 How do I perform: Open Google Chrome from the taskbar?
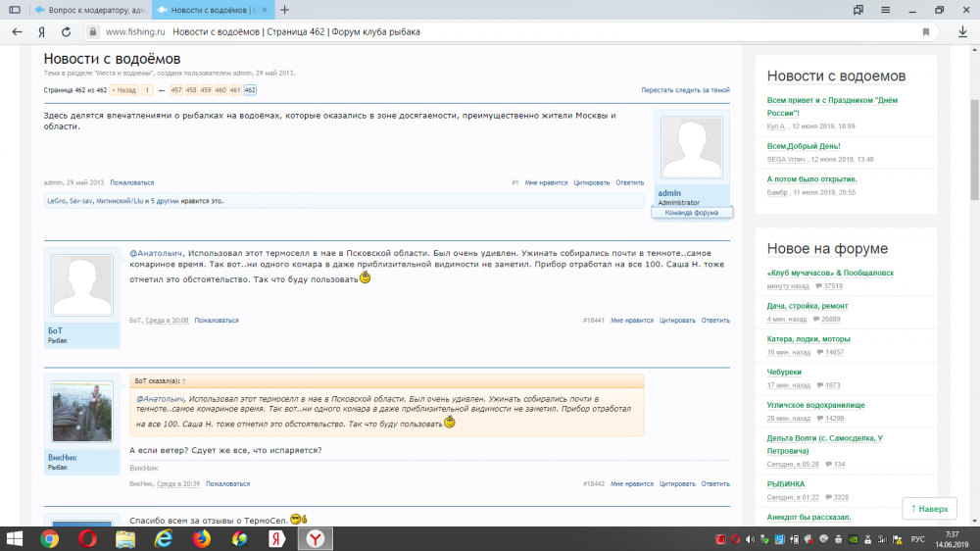[x=49, y=538]
